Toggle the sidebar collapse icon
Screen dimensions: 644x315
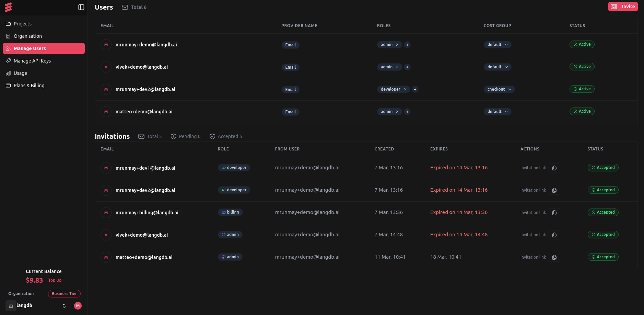click(81, 7)
